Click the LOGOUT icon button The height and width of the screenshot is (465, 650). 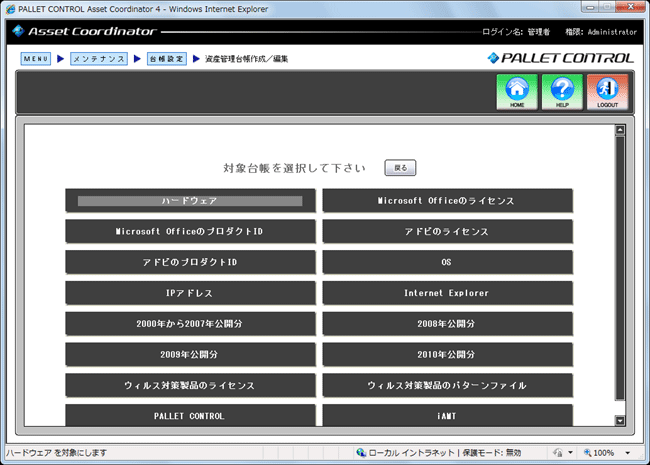(x=607, y=92)
